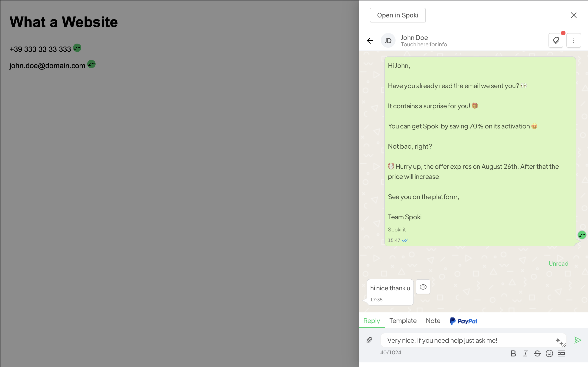
Task: Toggle strikethrough text formatting
Action: click(x=537, y=354)
